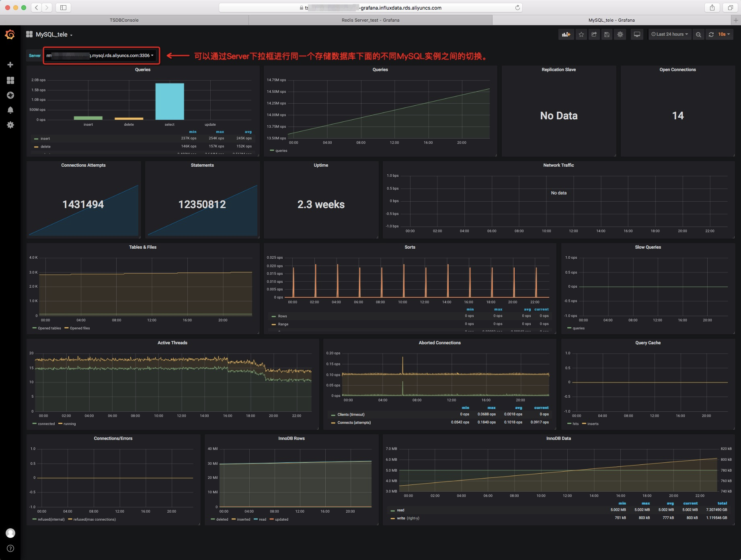Click the Active Threads panel title
Image resolution: width=741 pixels, height=560 pixels.
point(172,343)
